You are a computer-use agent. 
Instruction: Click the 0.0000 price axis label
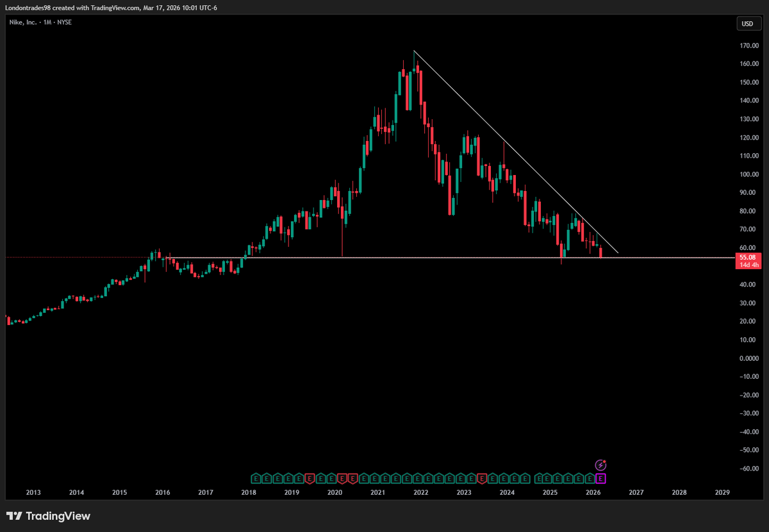pos(749,358)
